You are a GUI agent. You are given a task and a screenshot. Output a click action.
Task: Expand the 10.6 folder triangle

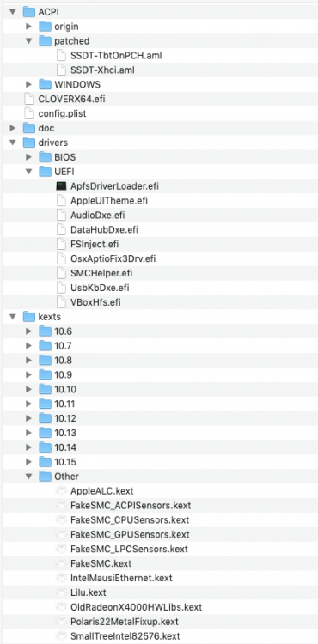click(x=28, y=331)
